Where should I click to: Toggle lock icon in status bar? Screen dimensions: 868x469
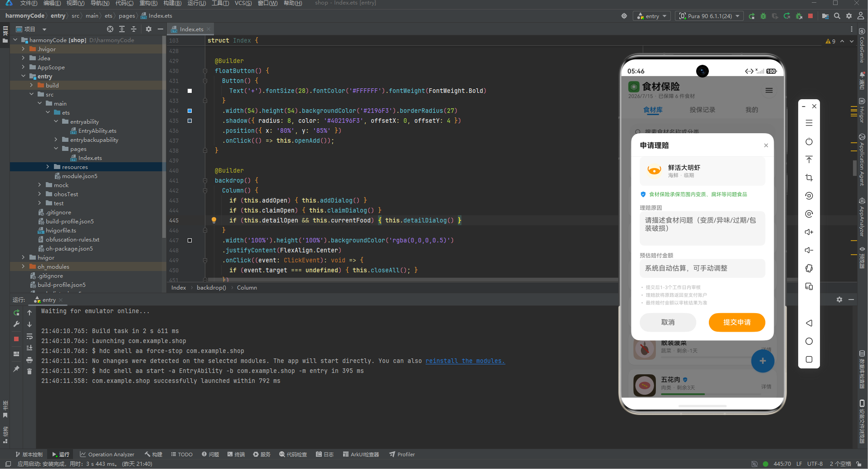pos(858,464)
